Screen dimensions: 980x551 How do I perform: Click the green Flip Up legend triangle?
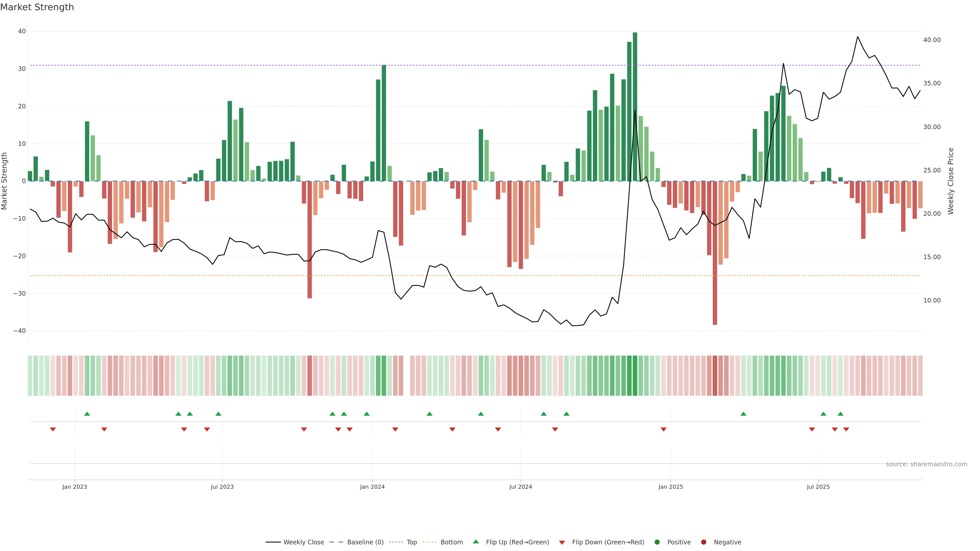[x=475, y=542]
